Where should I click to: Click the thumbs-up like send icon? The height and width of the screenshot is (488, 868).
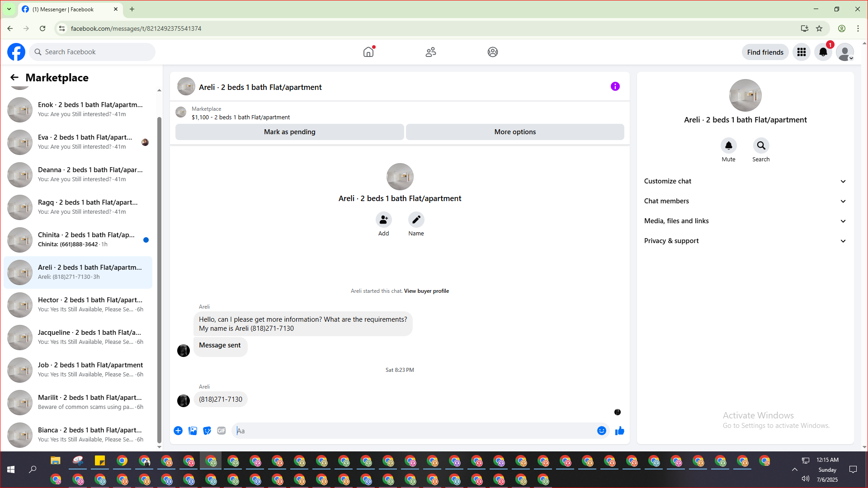[619, 431]
